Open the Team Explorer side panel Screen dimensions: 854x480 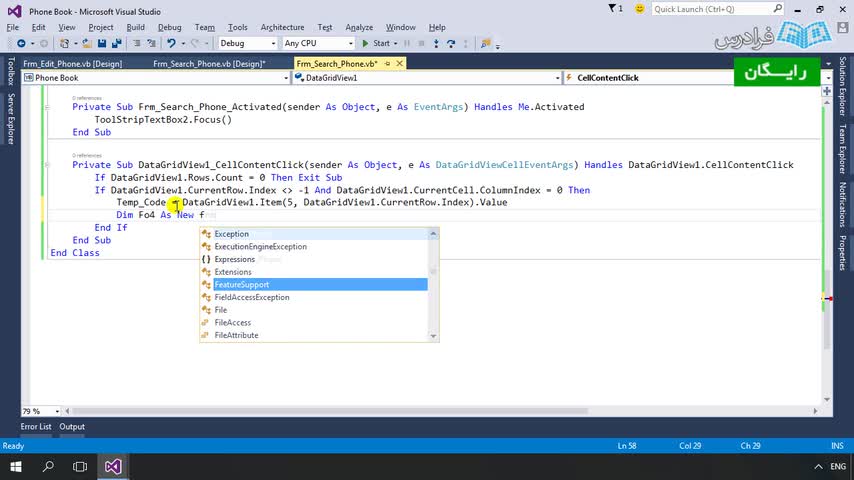tap(843, 148)
